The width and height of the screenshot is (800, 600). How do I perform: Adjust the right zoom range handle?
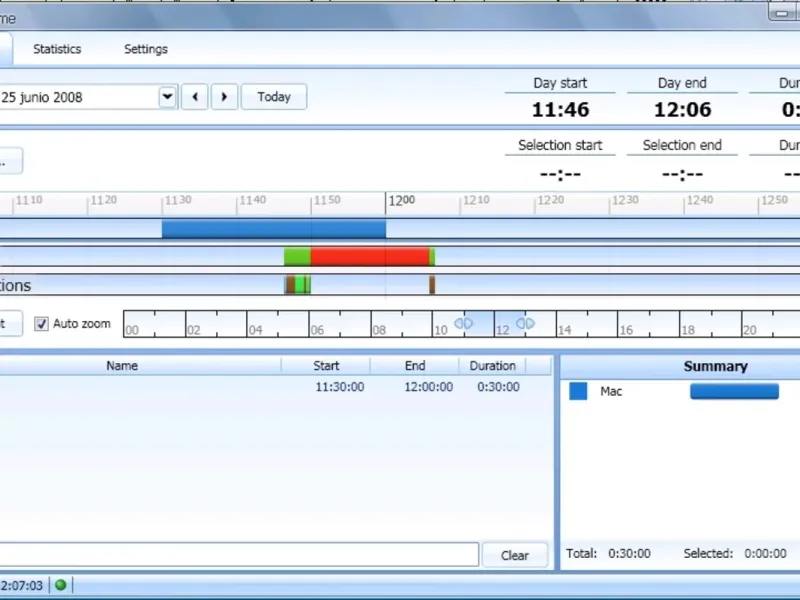click(525, 323)
